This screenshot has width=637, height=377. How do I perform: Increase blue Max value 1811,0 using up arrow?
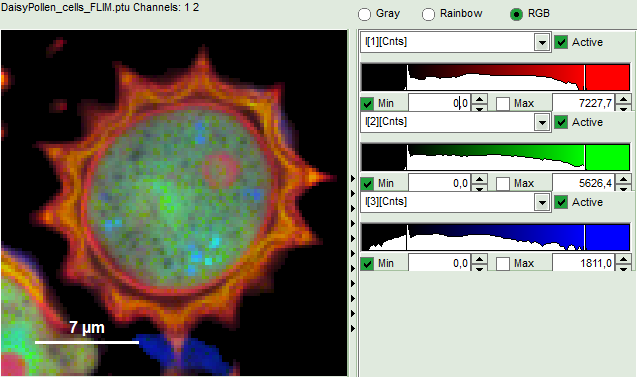click(x=623, y=259)
